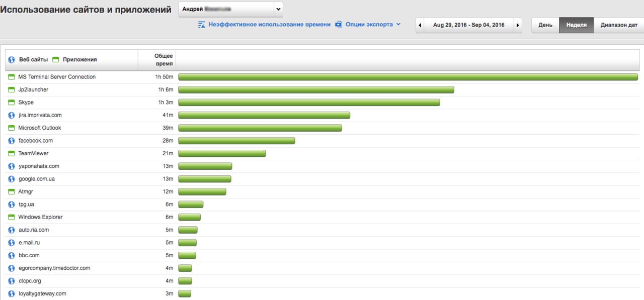
Task: Click the Приложения header window icon
Action: click(56, 59)
